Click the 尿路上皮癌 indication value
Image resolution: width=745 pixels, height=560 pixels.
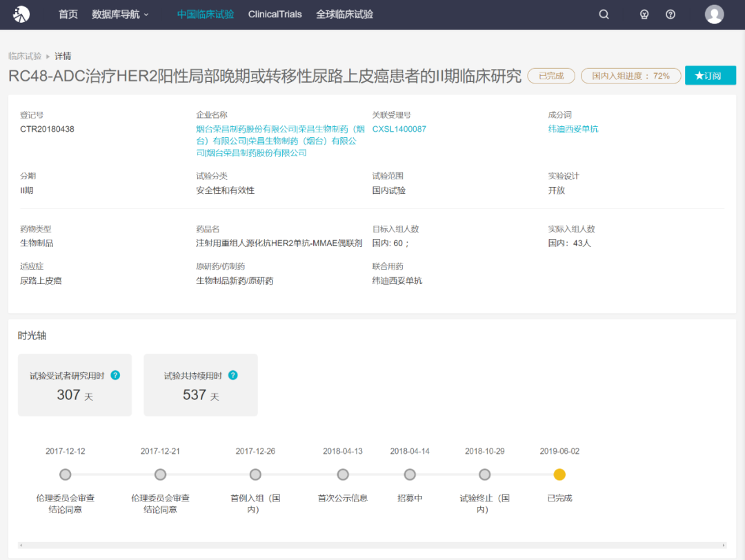pyautogui.click(x=41, y=281)
